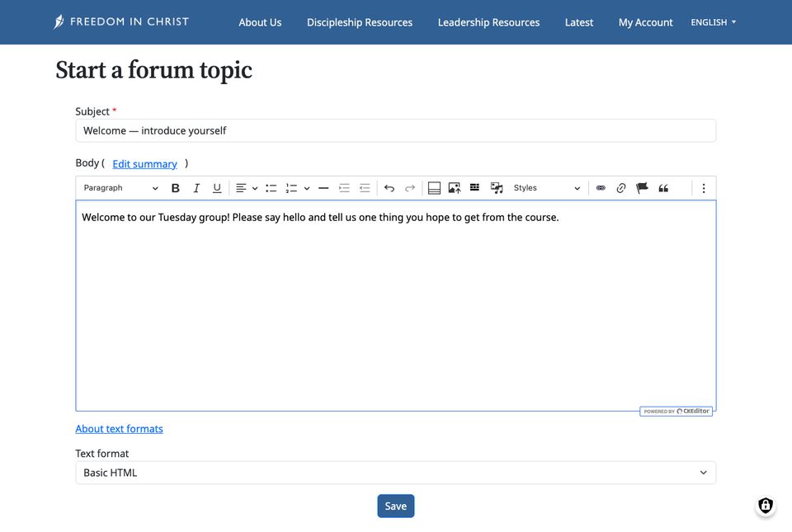The image size is (792, 532).
Task: Show more toolbar items (three dots)
Action: (x=704, y=188)
